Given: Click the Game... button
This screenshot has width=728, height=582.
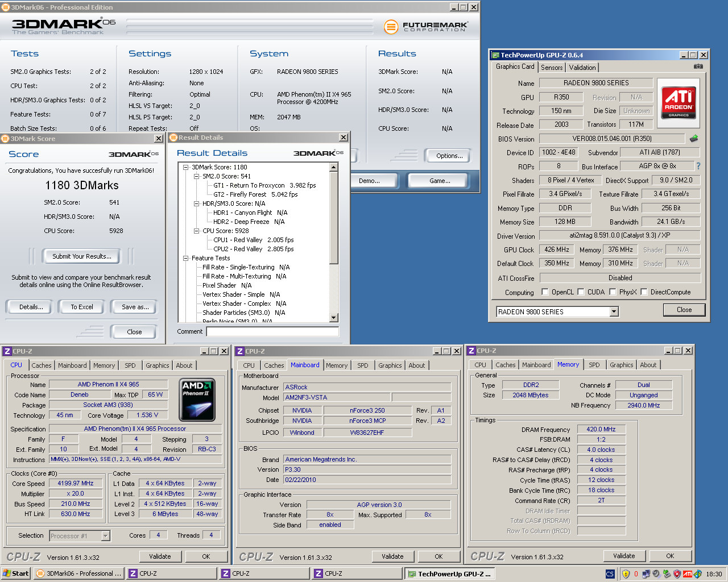Looking at the screenshot, I should pos(440,181).
